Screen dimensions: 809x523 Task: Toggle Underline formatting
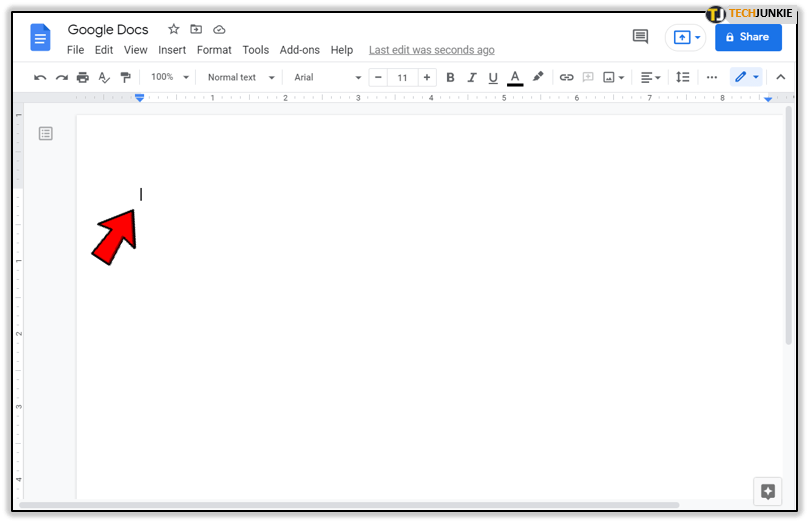point(492,77)
